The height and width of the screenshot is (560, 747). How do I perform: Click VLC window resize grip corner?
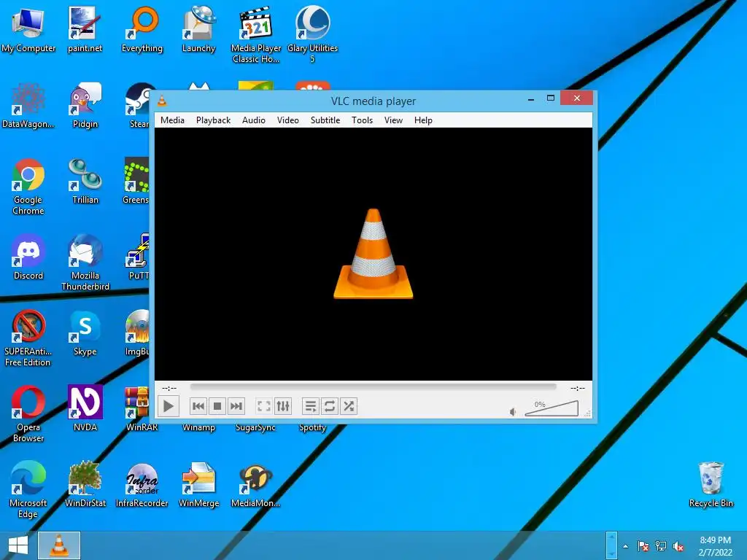click(x=588, y=413)
